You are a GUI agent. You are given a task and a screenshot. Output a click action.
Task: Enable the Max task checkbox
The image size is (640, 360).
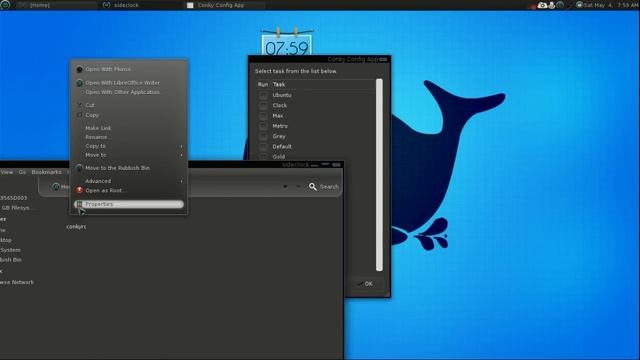tap(263, 116)
